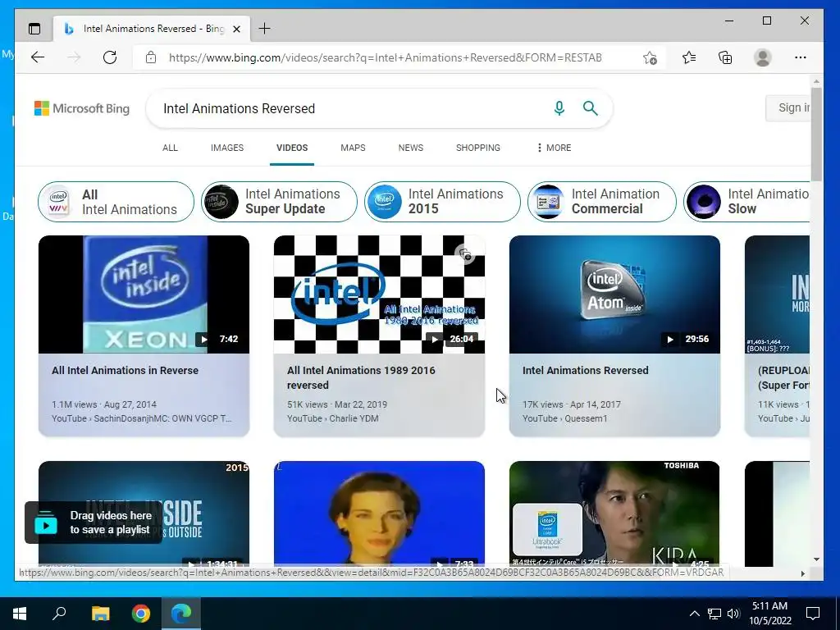Open the checkerboard Intel logo video thumbnail
The height and width of the screenshot is (630, 840).
[x=379, y=294]
